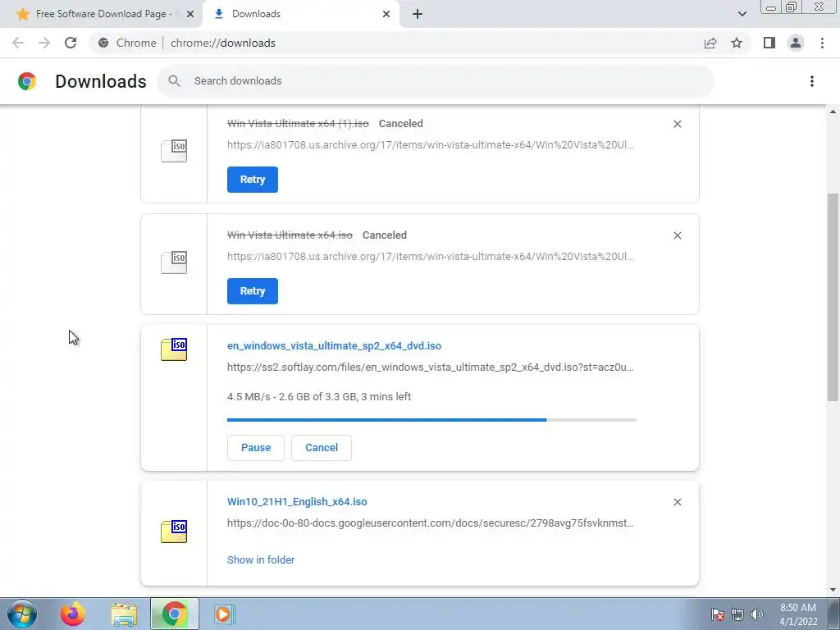Pause the en_windows_vista_ultimate_sp2 download

[256, 448]
